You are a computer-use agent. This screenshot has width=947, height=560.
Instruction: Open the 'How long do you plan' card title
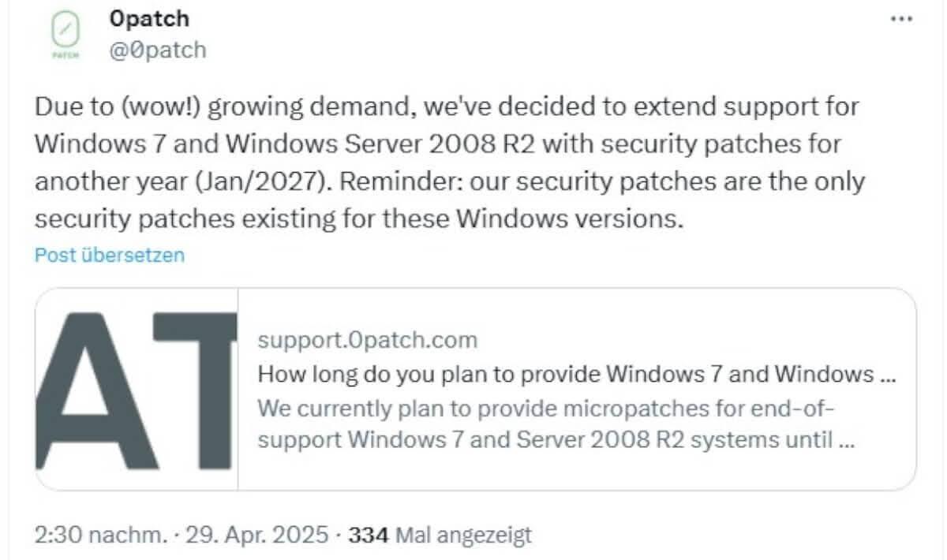point(577,374)
